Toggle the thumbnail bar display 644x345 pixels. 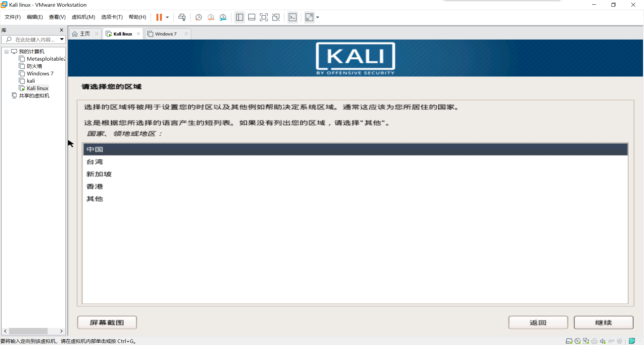252,17
